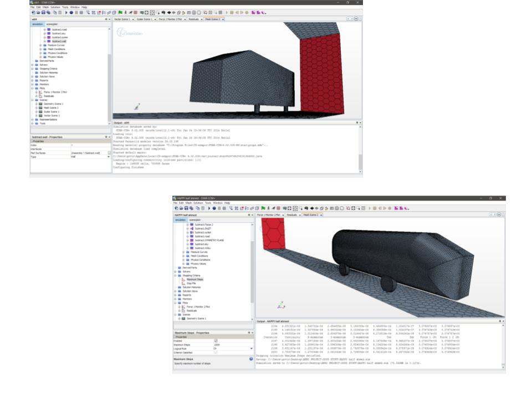Click the blue help icon in Maximum Steps panel
Screen dimensions: 532x399
(x=251, y=359)
